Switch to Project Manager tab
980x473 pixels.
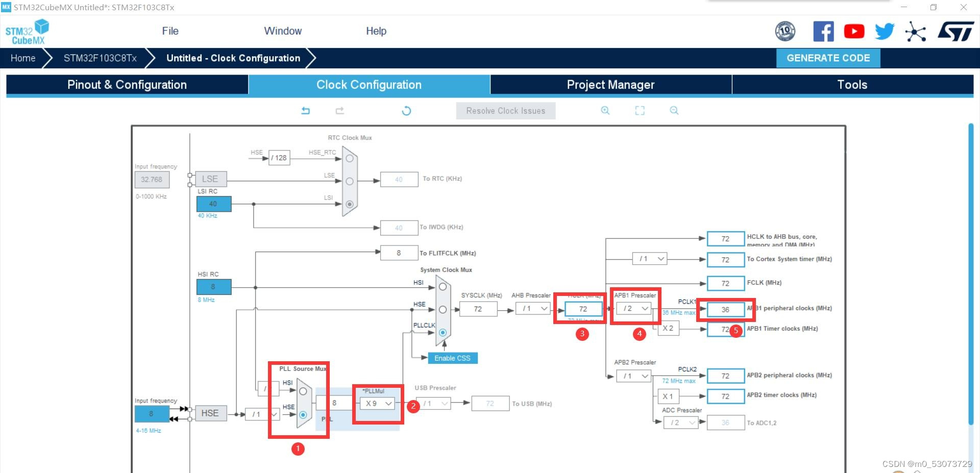(611, 85)
